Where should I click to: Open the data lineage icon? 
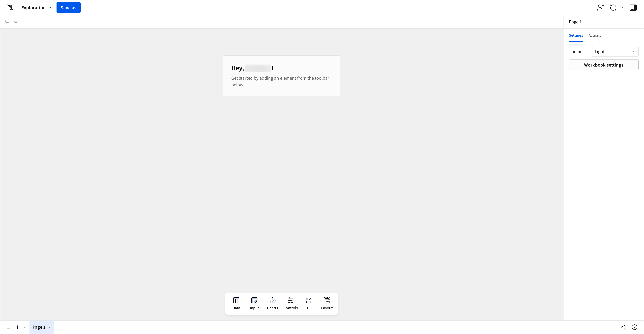click(x=624, y=327)
